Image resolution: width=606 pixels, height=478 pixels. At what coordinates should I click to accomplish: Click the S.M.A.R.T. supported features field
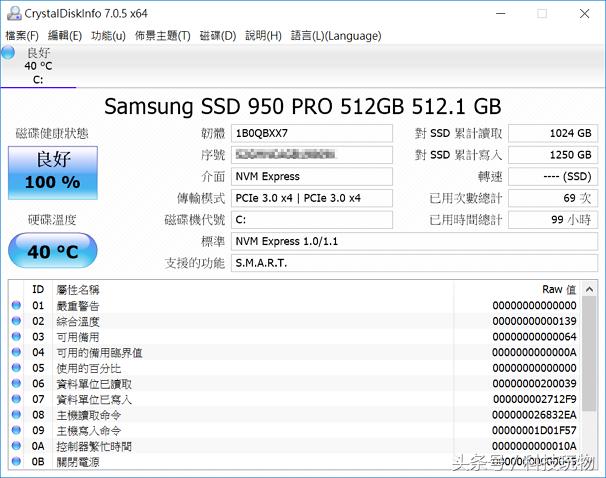click(414, 263)
